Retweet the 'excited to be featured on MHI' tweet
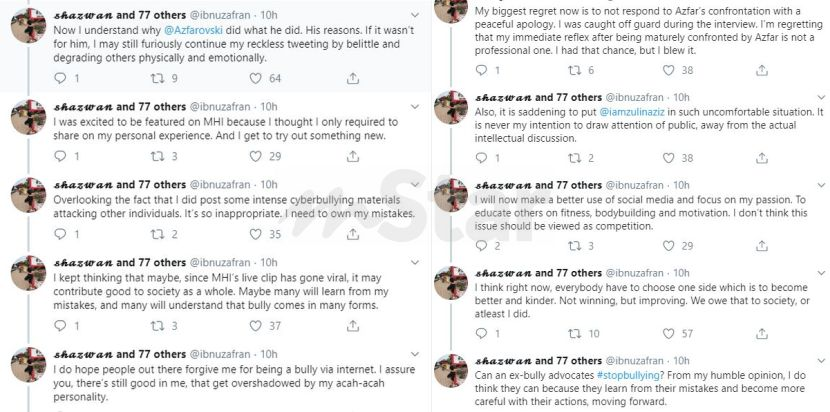This screenshot has height=412, width=830. pos(157,156)
